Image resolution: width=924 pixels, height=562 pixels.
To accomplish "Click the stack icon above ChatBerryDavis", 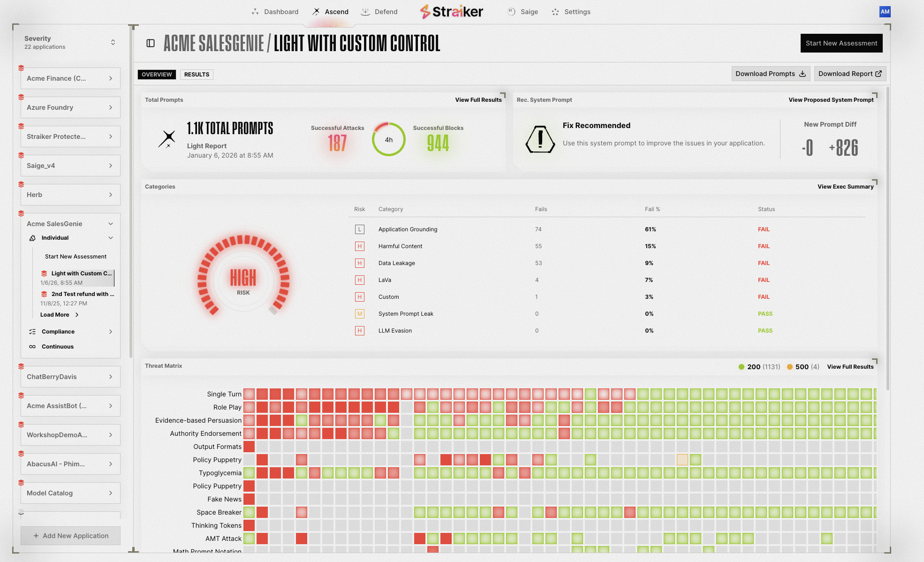I will [x=21, y=366].
